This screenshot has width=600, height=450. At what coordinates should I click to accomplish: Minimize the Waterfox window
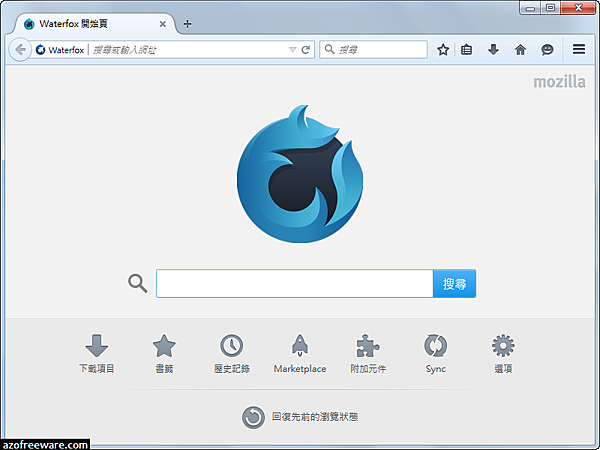point(530,8)
